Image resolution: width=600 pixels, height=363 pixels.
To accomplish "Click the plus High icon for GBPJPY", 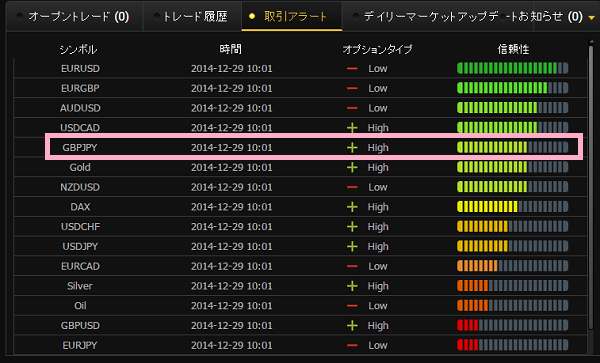I will tap(352, 148).
